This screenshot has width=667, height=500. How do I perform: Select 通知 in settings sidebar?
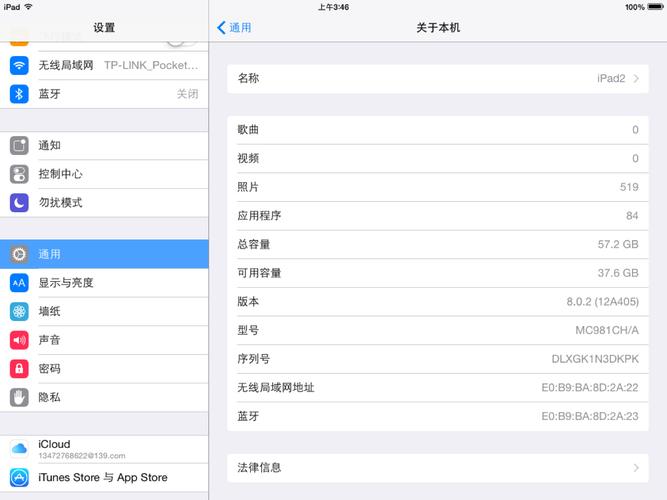pyautogui.click(x=104, y=146)
